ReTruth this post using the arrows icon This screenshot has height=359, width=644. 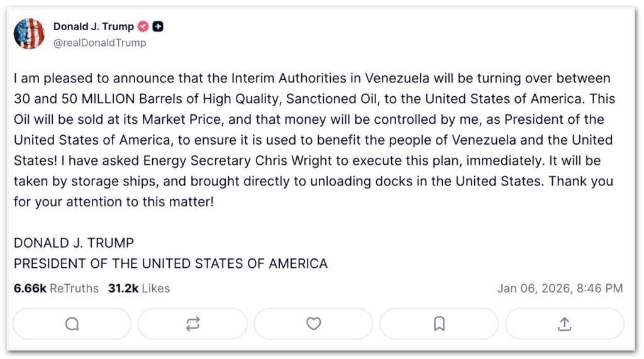(x=192, y=324)
